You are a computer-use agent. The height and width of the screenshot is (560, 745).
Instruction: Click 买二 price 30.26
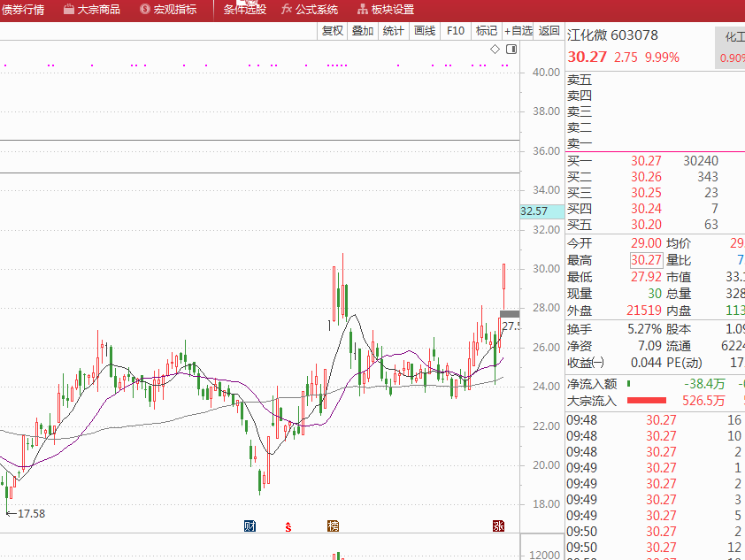click(x=646, y=177)
